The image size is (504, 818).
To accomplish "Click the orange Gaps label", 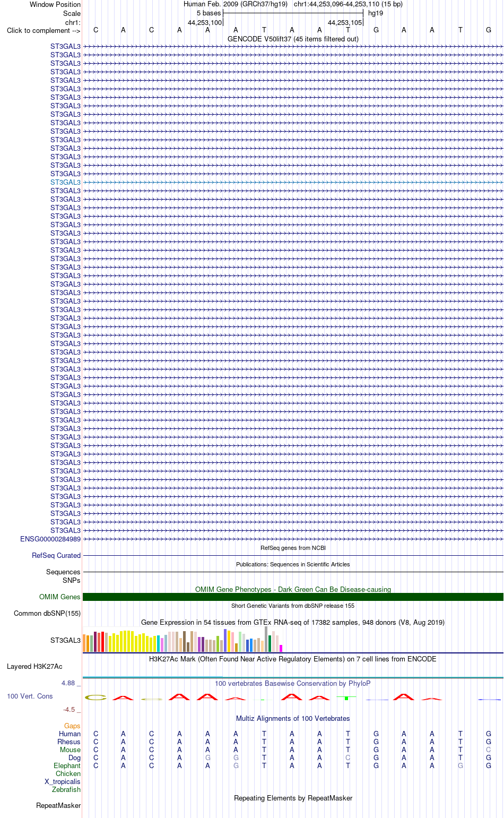I will tap(72, 726).
